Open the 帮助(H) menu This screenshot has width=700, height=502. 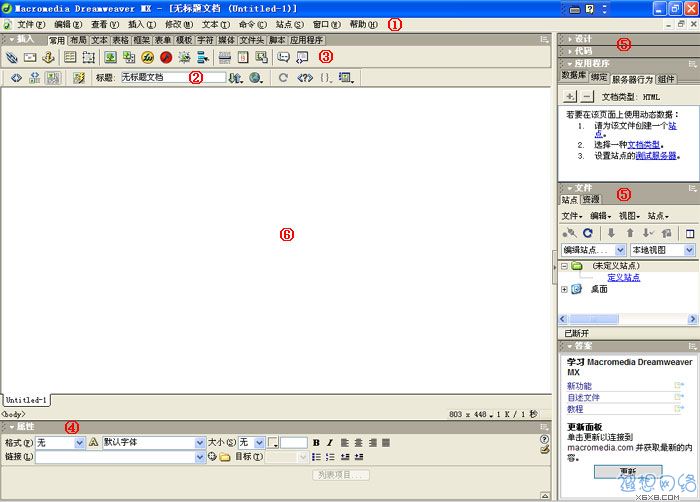pos(363,25)
